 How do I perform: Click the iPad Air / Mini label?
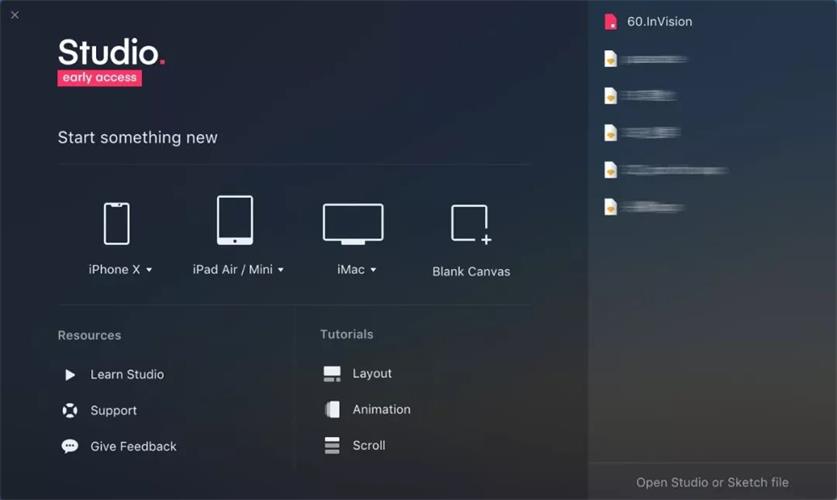(233, 269)
